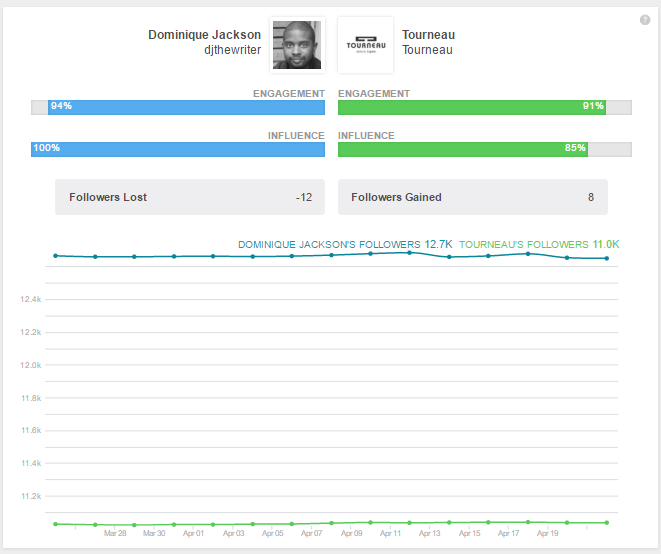661x554 pixels.
Task: Click the green line point above Apr 09
Action: coord(371,522)
